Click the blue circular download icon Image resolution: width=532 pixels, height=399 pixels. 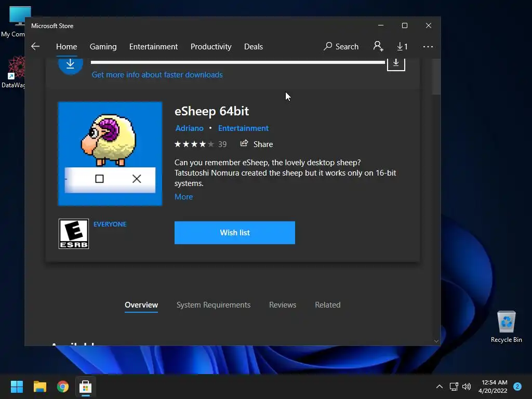[x=71, y=65]
